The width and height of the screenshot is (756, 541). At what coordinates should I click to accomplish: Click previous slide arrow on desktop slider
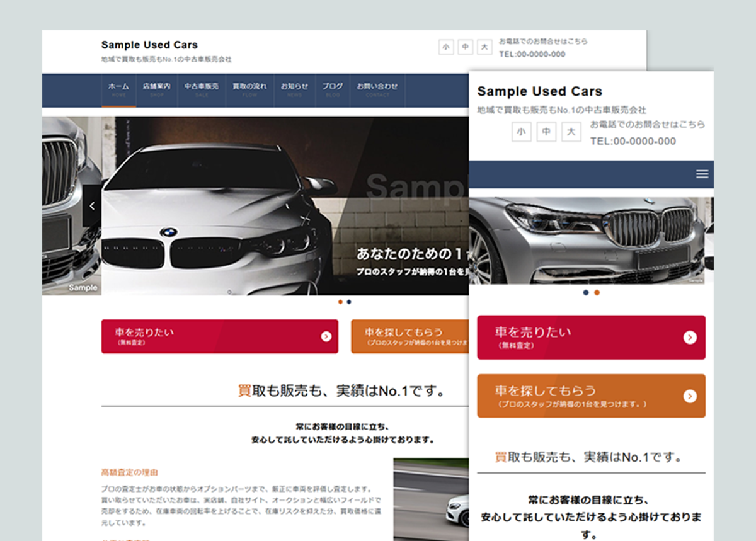(x=92, y=206)
